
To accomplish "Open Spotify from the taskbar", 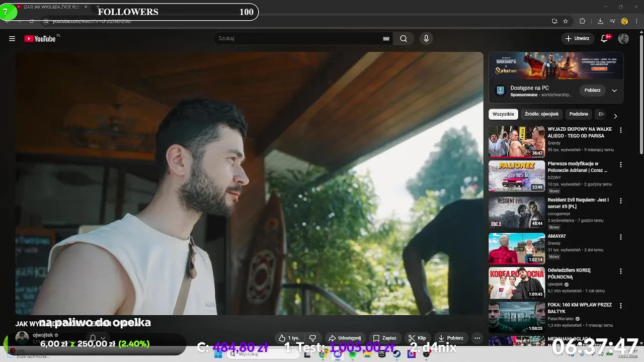I will pos(352,354).
